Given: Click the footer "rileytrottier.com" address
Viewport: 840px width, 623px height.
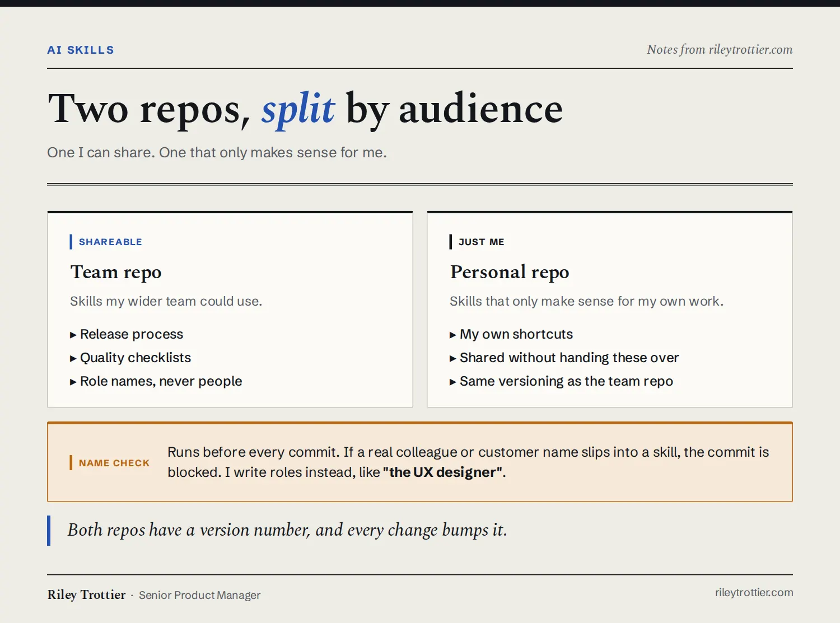Looking at the screenshot, I should point(754,592).
